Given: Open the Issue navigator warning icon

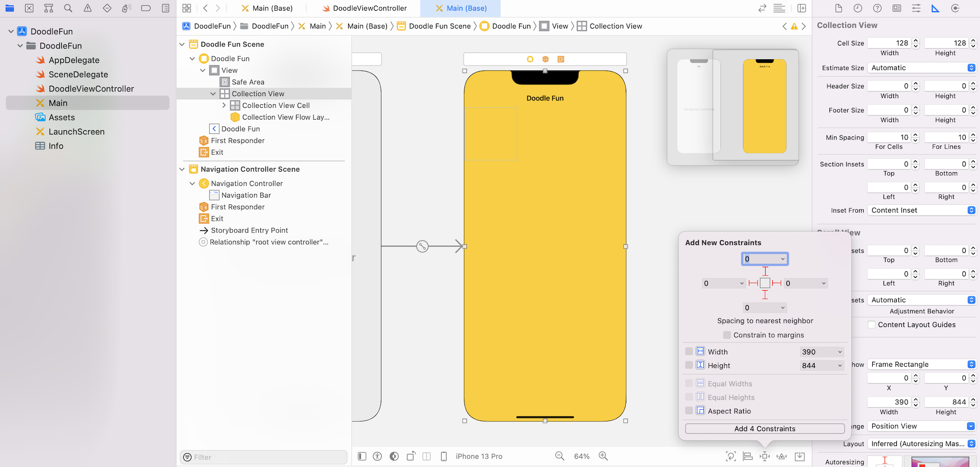Looking at the screenshot, I should [87, 8].
